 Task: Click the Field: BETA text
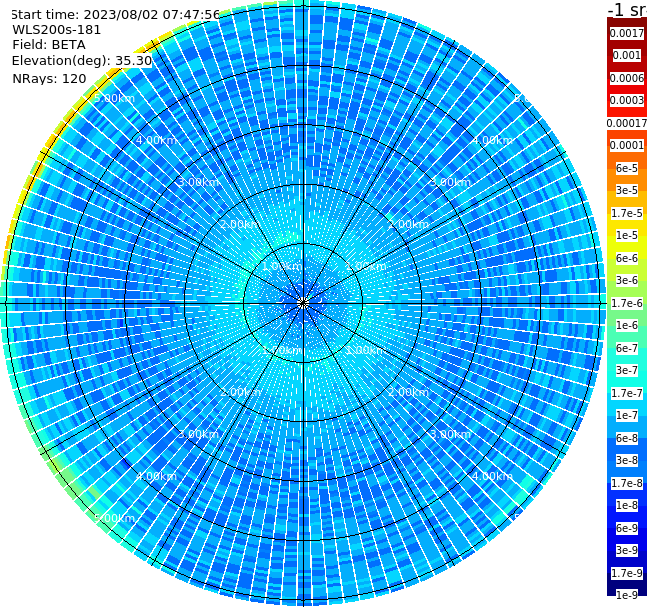click(49, 45)
